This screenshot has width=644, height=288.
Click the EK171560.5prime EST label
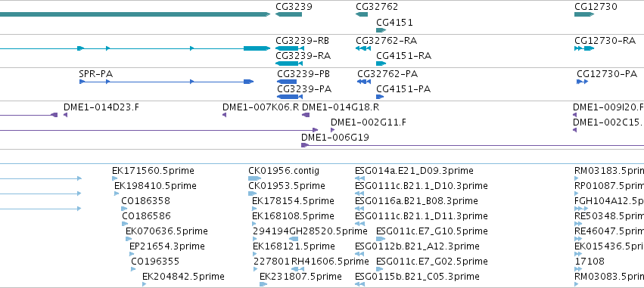click(x=153, y=171)
